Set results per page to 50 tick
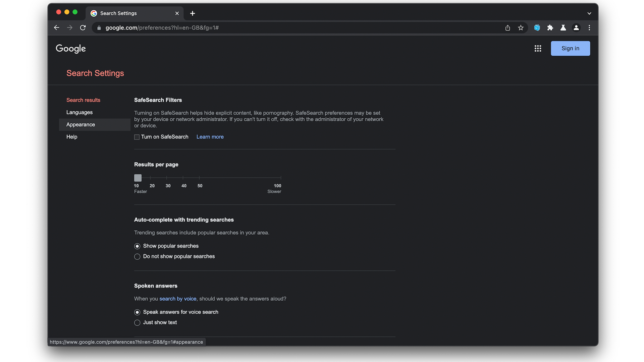The height and width of the screenshot is (362, 644). pos(199,178)
